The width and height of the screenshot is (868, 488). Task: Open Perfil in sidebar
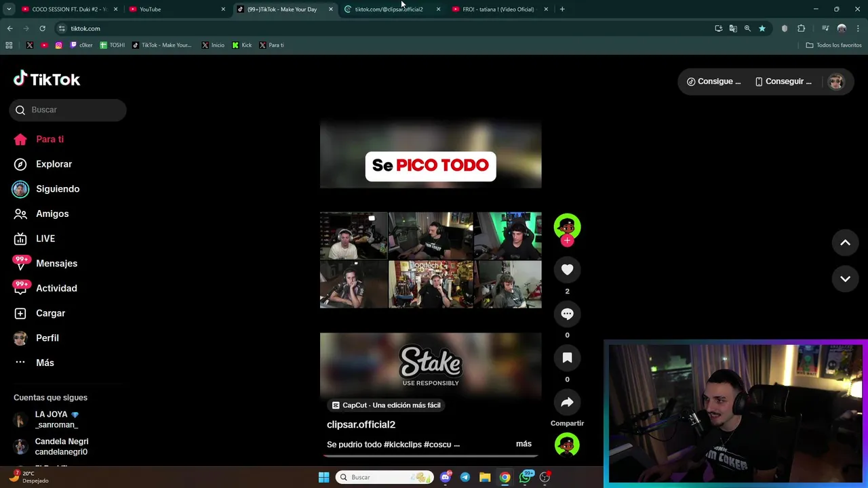pyautogui.click(x=37, y=338)
